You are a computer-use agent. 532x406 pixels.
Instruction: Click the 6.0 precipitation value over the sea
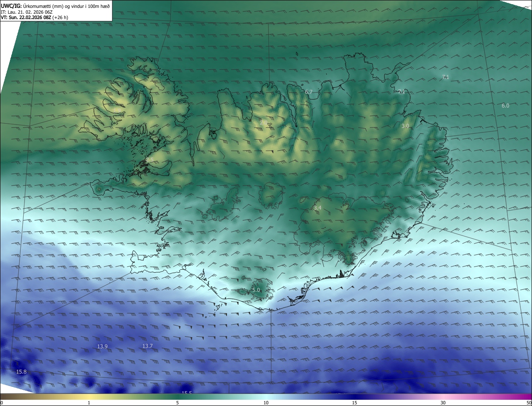(x=505, y=106)
